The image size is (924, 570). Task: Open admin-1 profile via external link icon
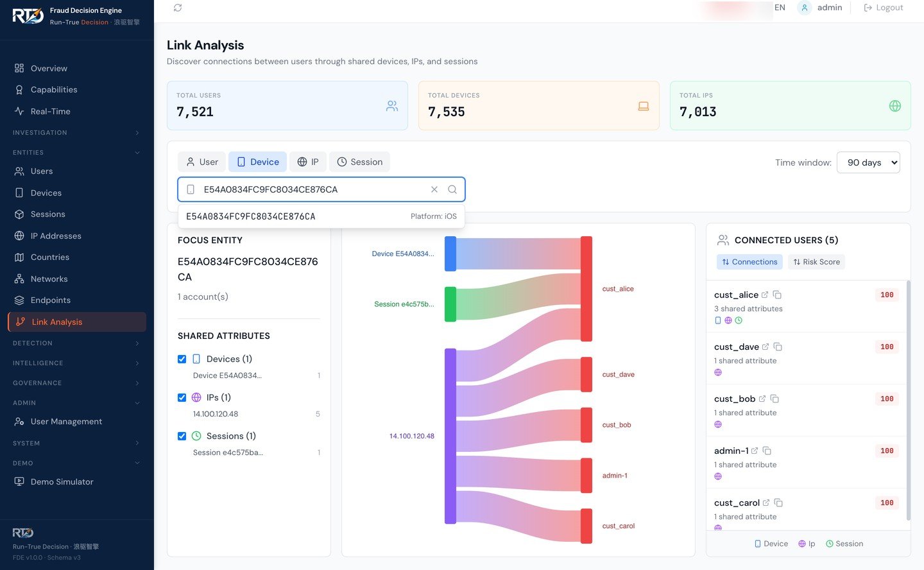click(x=755, y=451)
